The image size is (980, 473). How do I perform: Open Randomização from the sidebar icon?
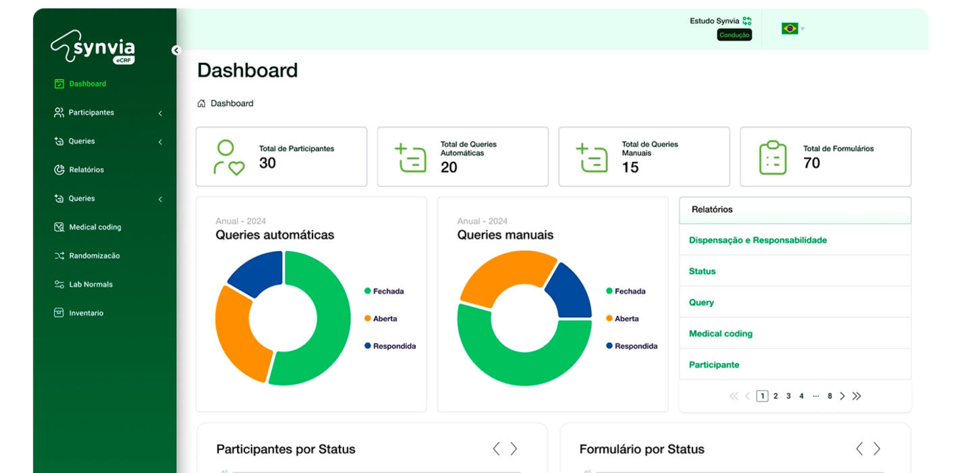click(x=58, y=255)
